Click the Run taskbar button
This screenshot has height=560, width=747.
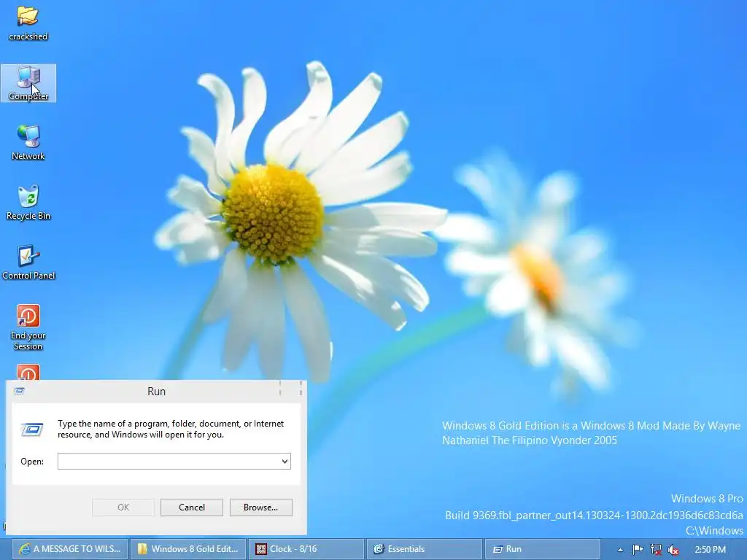(542, 549)
